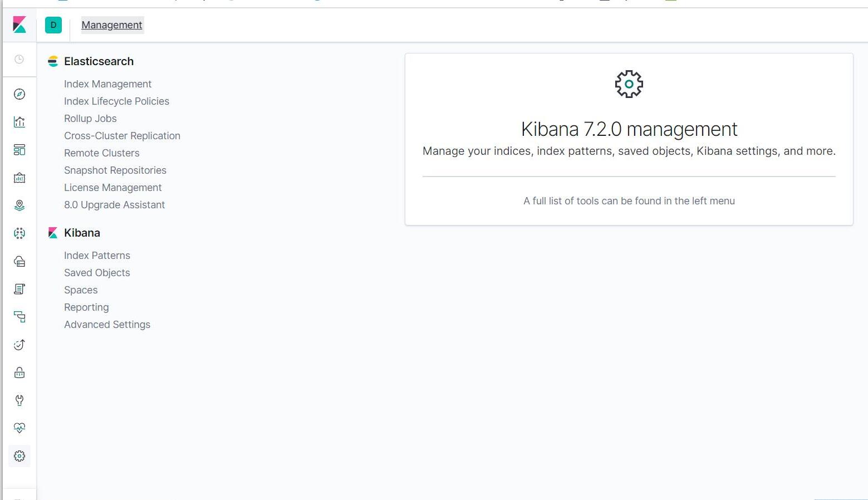Viewport: 868px width, 500px height.
Task: Open Infrastructure icon in sidebar
Action: (19, 261)
